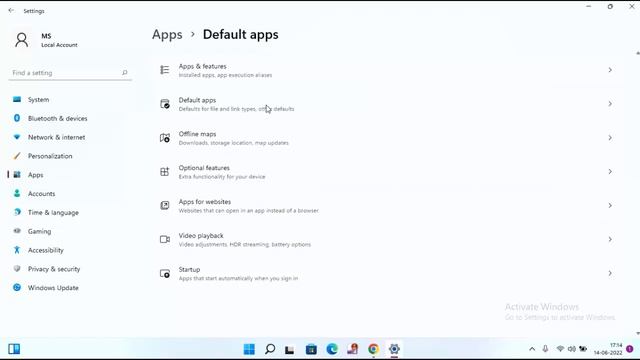Open Startup apps settings
This screenshot has height=360, width=640.
coord(387,273)
